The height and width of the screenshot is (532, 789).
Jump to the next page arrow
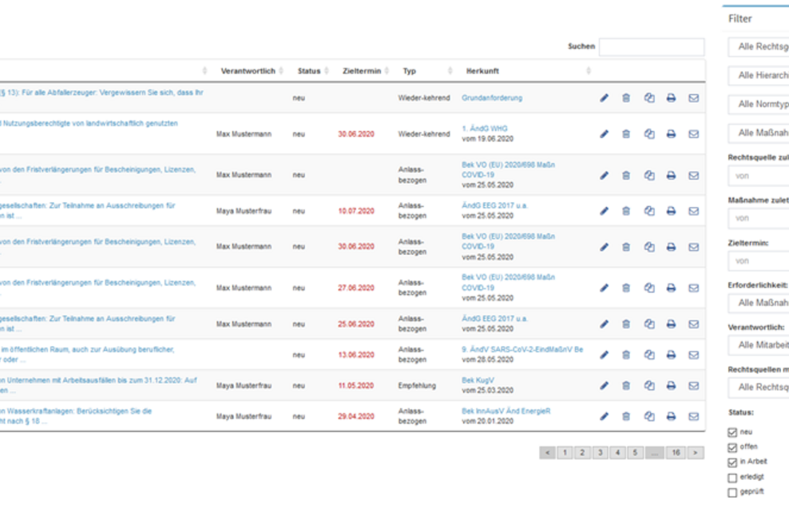(696, 453)
